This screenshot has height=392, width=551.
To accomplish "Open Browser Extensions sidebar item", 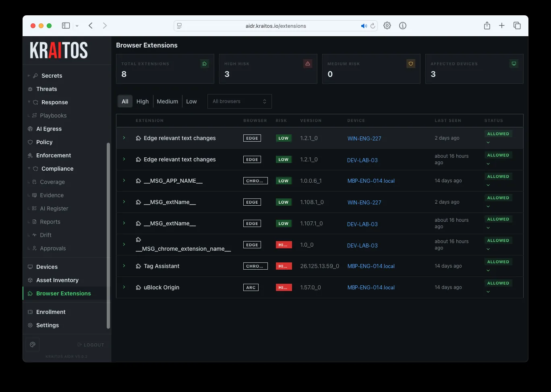I will [63, 293].
